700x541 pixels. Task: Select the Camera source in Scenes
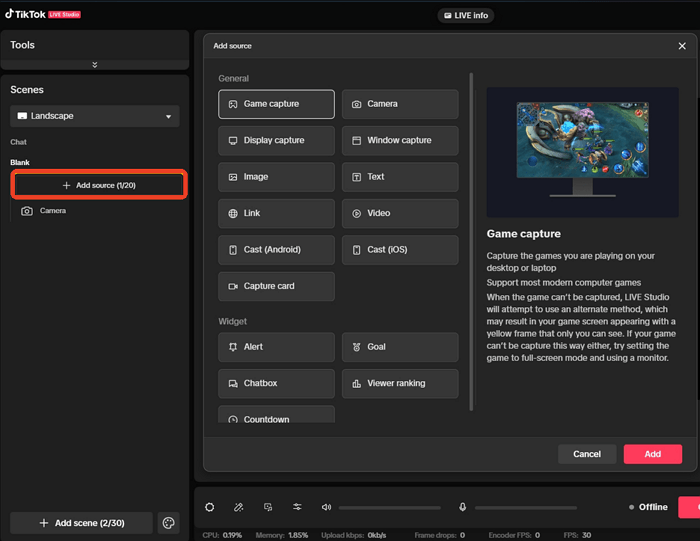(x=44, y=211)
